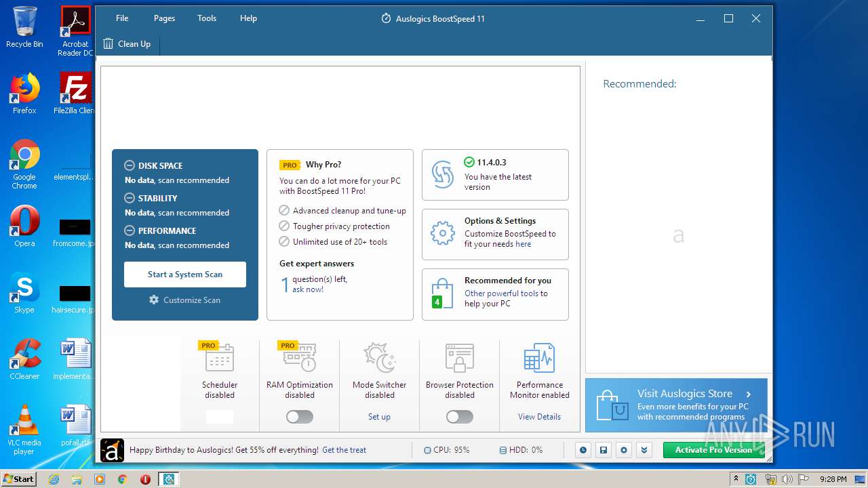Open the Windows Start menu
This screenshot has width=868, height=488.
(x=18, y=479)
